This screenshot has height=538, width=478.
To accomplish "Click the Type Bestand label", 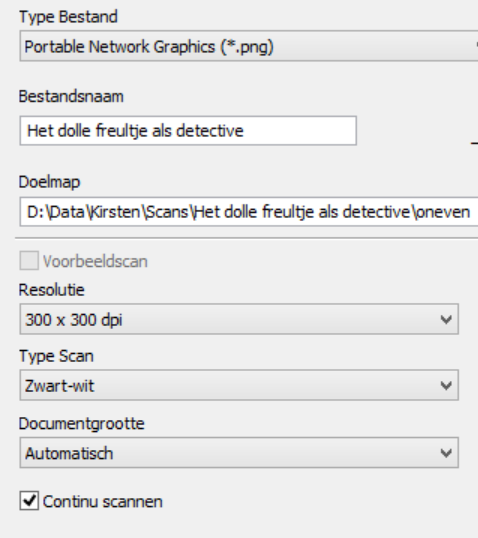I will [x=68, y=17].
